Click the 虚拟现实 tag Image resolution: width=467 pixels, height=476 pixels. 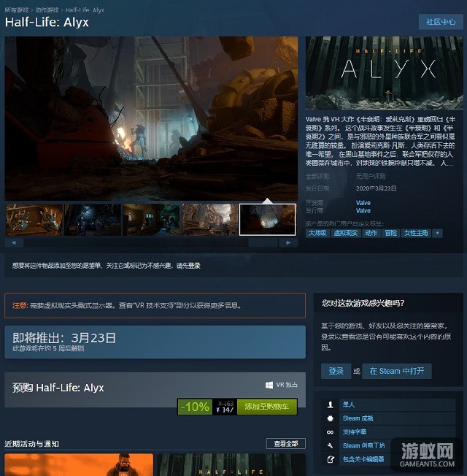click(x=346, y=233)
